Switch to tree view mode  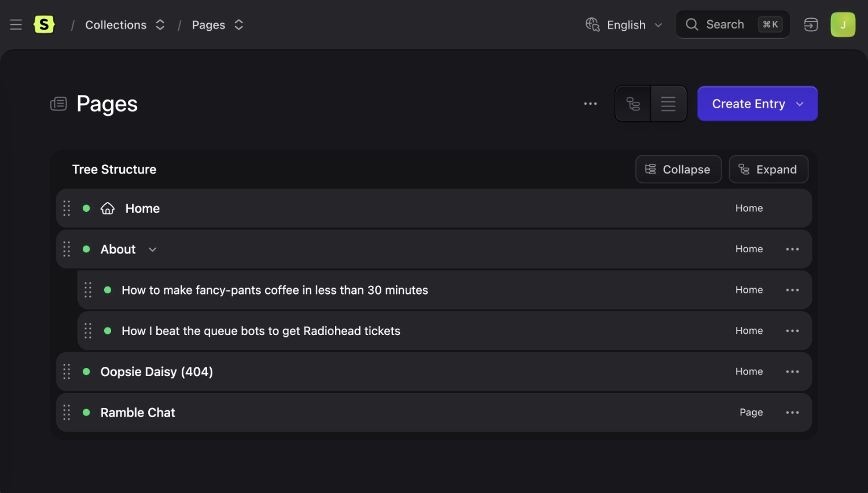point(633,104)
